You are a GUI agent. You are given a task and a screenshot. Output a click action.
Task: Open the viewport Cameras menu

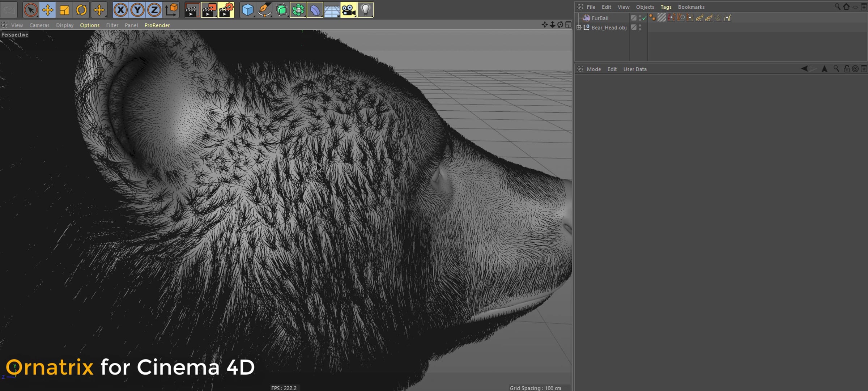click(x=39, y=25)
